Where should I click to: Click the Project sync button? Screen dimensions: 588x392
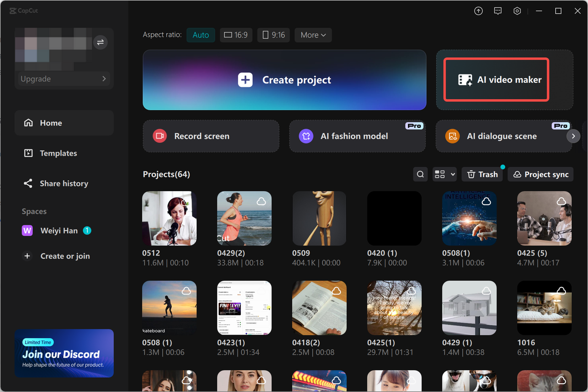(x=541, y=174)
